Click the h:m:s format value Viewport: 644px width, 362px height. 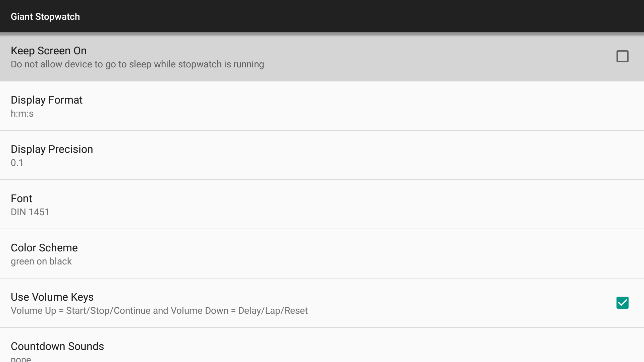(22, 114)
